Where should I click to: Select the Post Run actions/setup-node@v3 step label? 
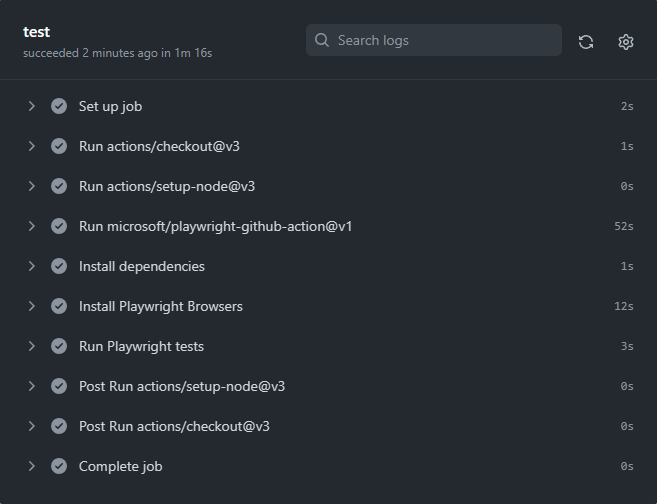coord(182,386)
